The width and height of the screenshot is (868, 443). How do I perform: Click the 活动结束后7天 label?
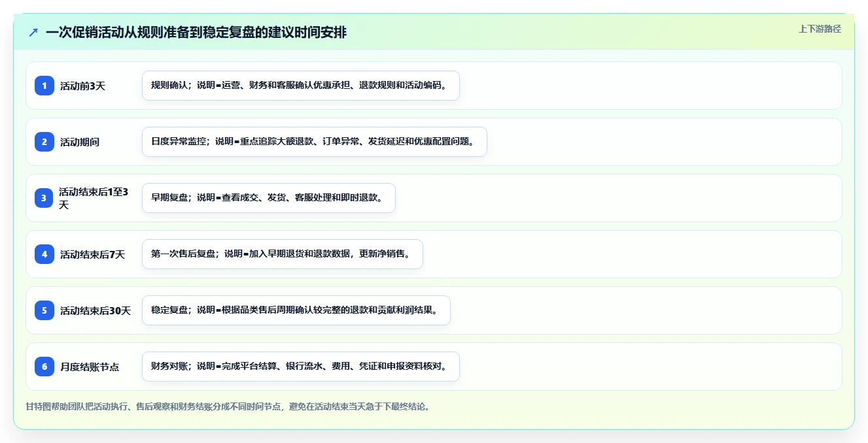[x=92, y=254]
